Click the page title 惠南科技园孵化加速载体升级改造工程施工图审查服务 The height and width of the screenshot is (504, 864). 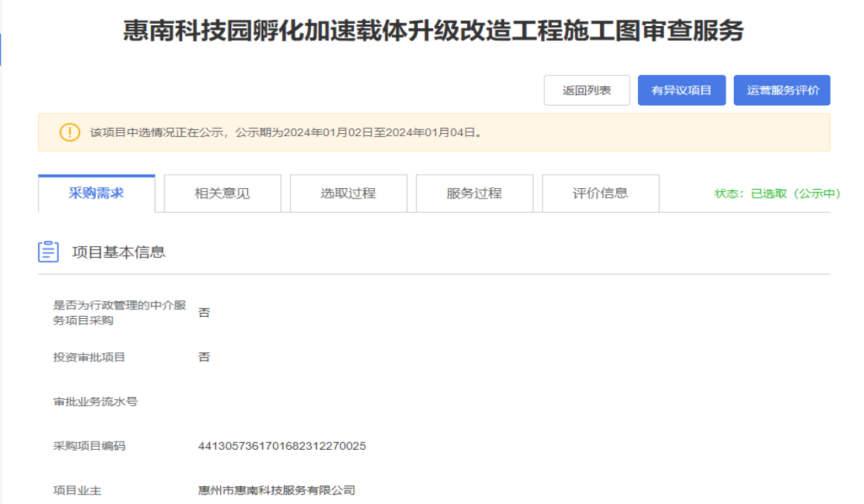(x=433, y=30)
